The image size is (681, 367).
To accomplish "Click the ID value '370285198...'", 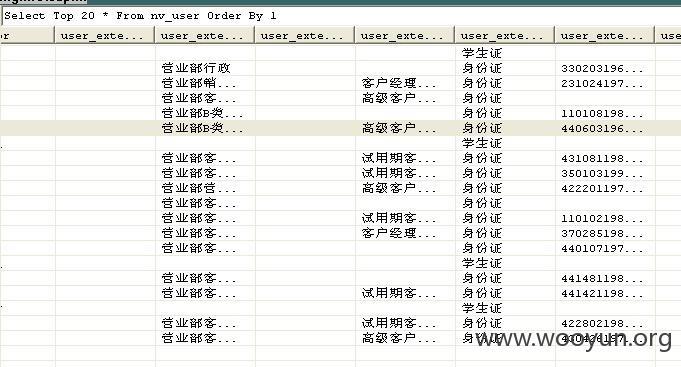I will (602, 234).
